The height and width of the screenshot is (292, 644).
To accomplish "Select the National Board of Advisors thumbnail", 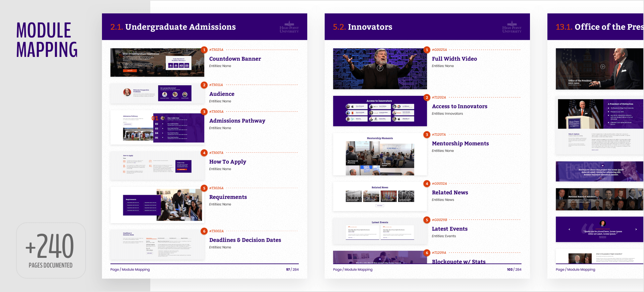I will coord(600,199).
